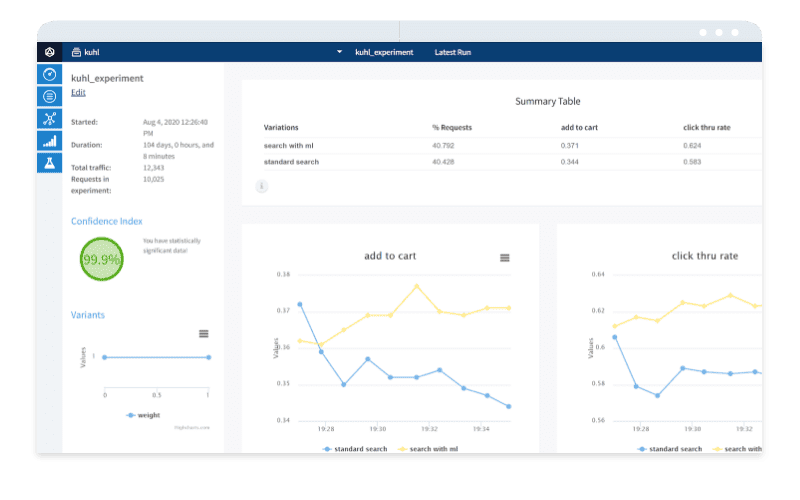Click the Edit link under kuhl_experiment
The width and height of the screenshot is (800, 500).
78,93
